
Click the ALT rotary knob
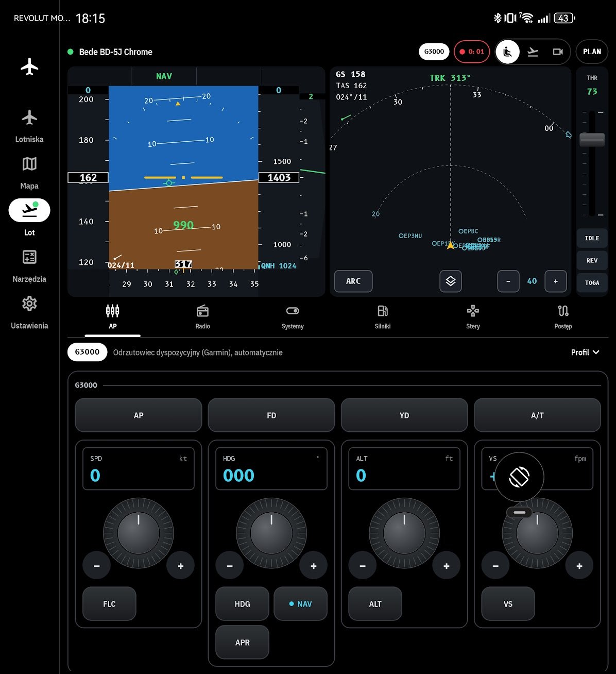click(404, 533)
